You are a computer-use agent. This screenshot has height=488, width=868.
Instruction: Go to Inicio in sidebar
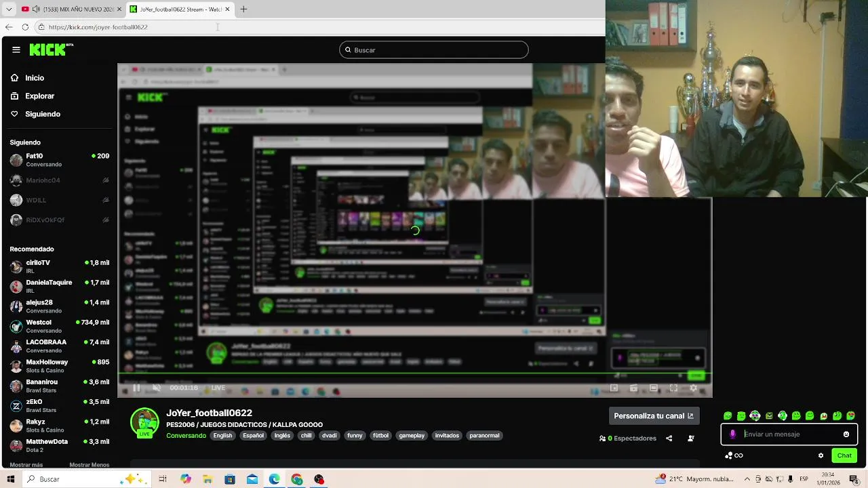[27, 78]
